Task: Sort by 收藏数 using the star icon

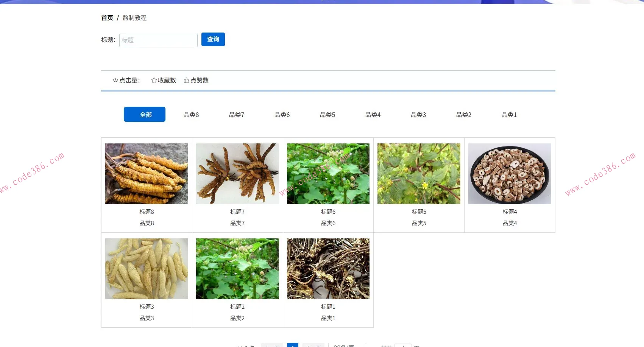Action: tap(164, 80)
